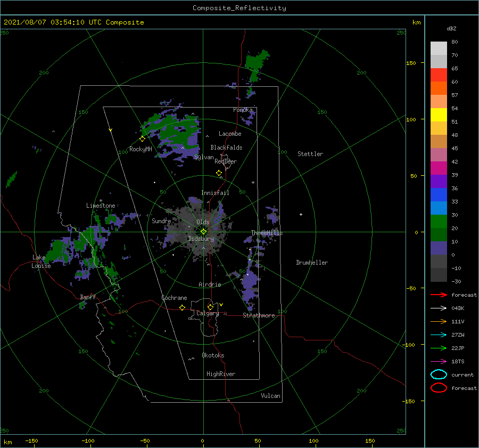
Task: Select the magenta 42 dBZ swatch
Action: coord(439,168)
